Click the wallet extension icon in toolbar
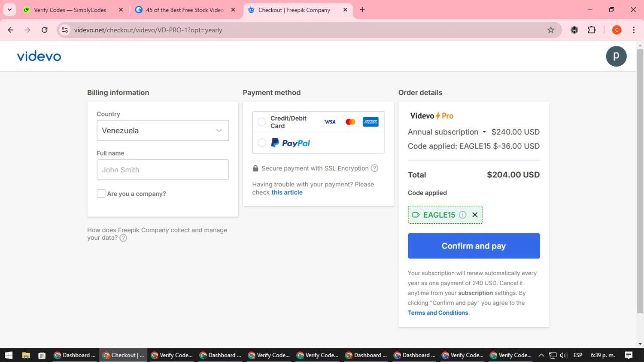This screenshot has width=644, height=362. 574,30
